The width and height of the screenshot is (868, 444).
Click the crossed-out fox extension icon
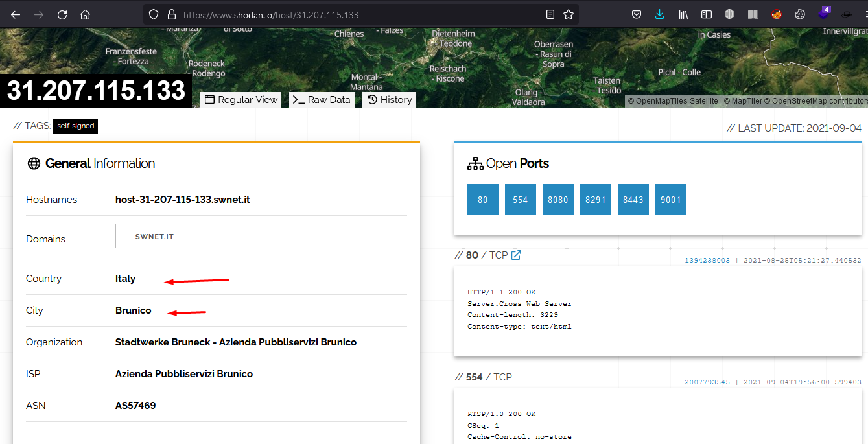click(777, 14)
